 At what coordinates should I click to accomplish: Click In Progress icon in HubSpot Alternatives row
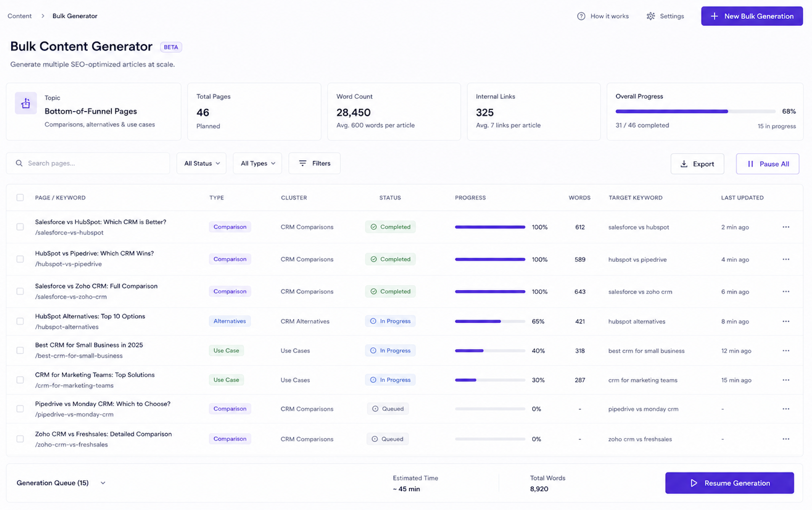pos(373,321)
